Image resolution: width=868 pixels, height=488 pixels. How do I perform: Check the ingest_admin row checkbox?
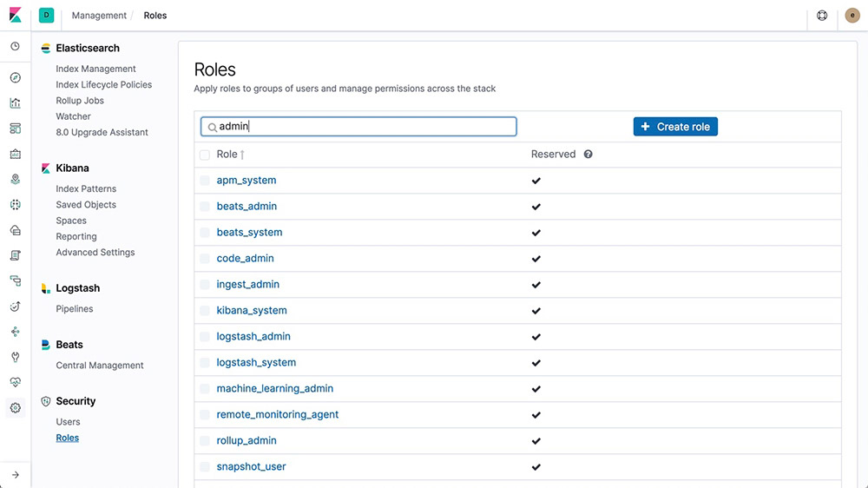coord(205,285)
